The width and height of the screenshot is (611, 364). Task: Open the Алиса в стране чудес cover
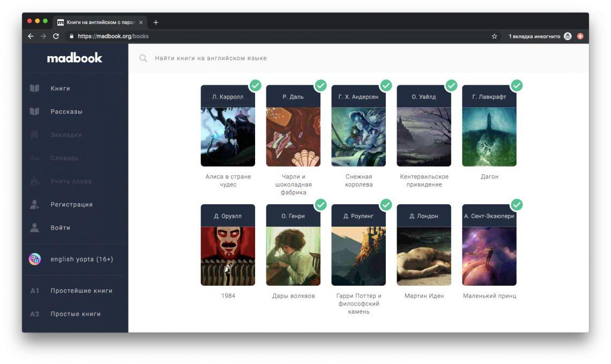coord(228,137)
